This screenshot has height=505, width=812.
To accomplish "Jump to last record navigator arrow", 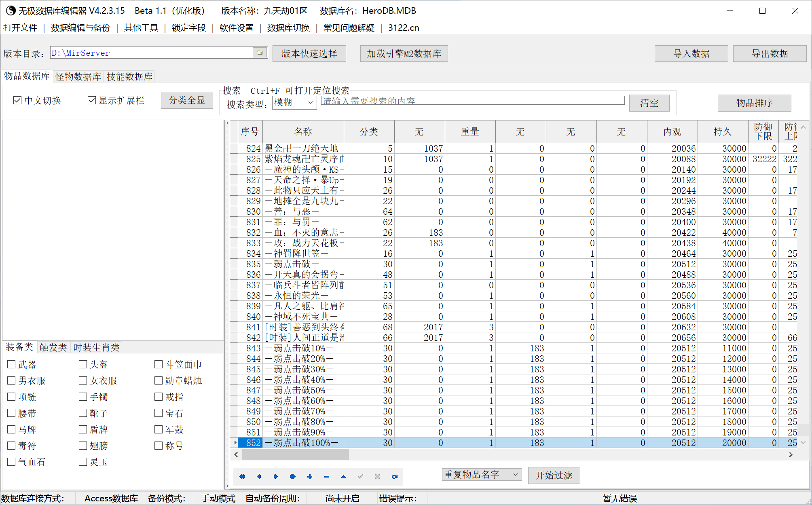I will click(293, 476).
